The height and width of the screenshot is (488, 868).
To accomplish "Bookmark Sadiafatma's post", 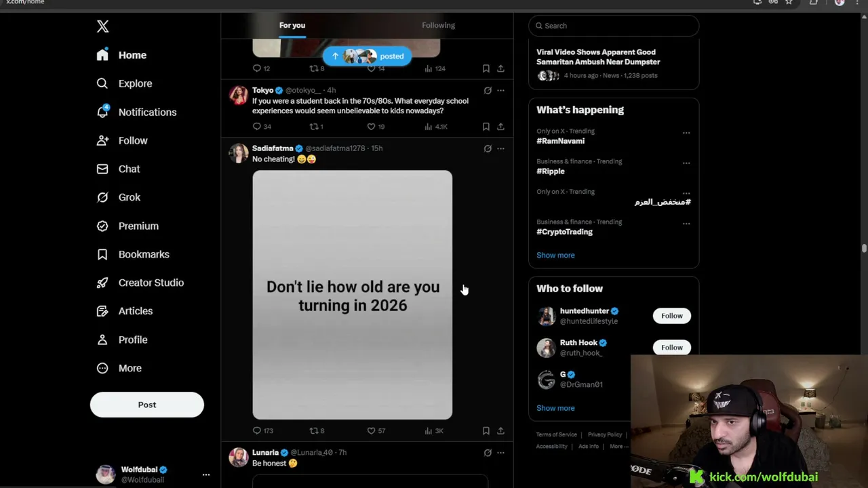I will pyautogui.click(x=486, y=430).
